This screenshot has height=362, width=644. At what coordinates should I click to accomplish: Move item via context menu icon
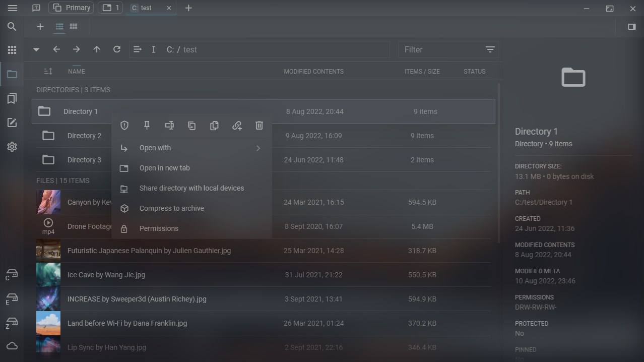(192, 126)
